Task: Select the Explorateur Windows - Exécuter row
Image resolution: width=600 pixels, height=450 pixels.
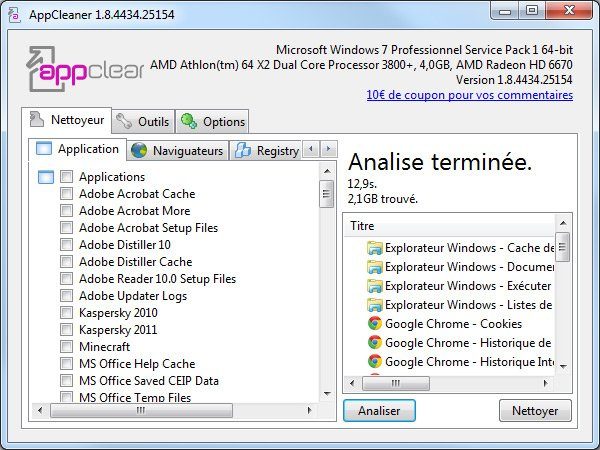Action: coord(449,286)
